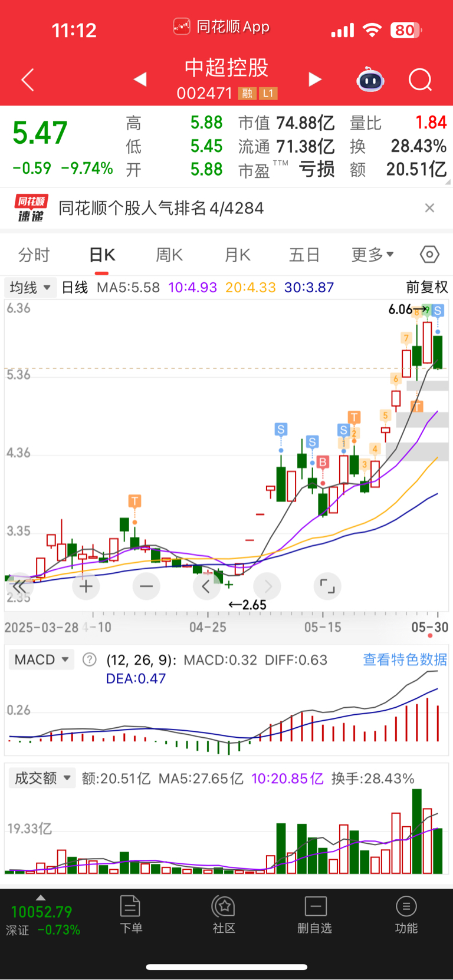The image size is (453, 980).
Task: Move chart left with chevron button
Action: [x=206, y=586]
